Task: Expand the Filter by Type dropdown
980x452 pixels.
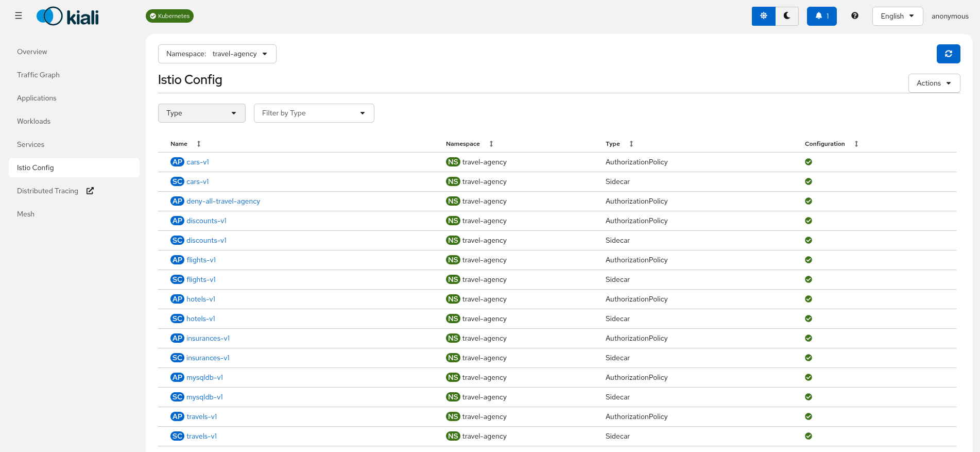Action: pyautogui.click(x=314, y=113)
